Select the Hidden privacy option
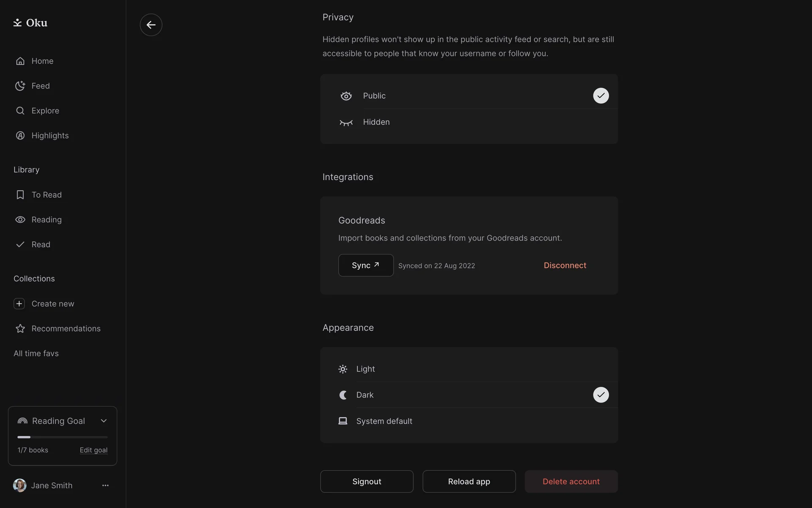Screen dimensions: 812x508 point(376,122)
